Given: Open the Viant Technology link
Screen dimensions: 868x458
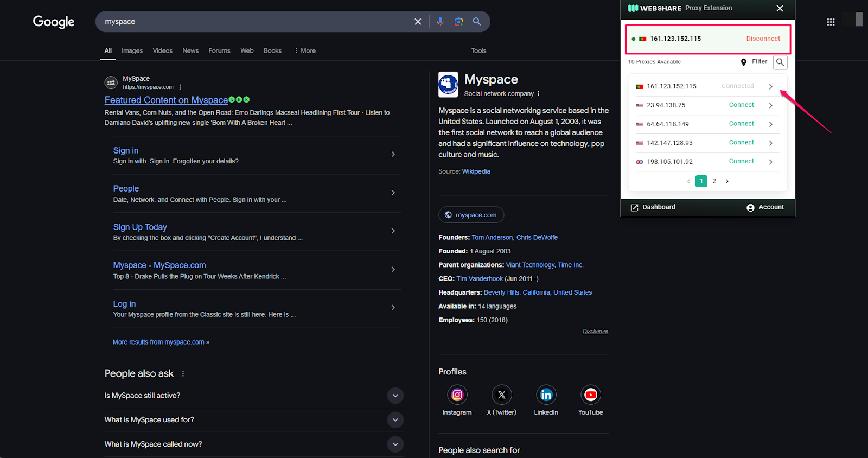Looking at the screenshot, I should (x=530, y=265).
